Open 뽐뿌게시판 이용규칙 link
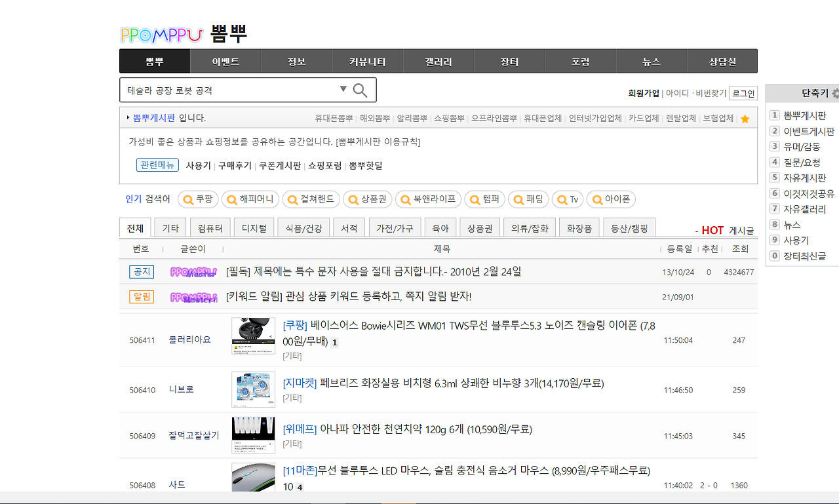Screen dimensions: 839x504 (x=378, y=142)
